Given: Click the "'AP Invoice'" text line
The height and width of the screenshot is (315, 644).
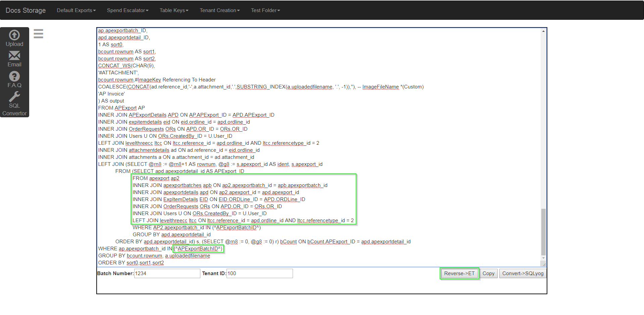Looking at the screenshot, I should [x=111, y=94].
